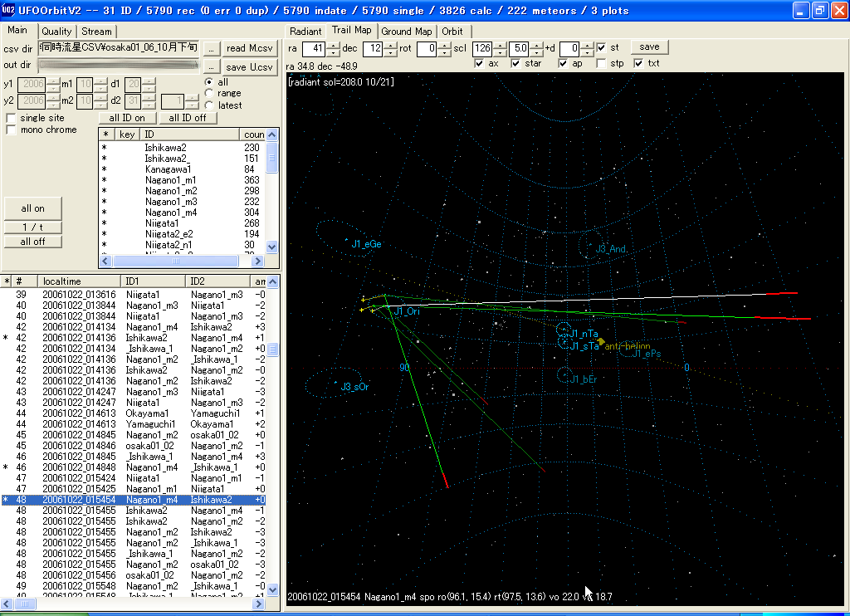Open the Quality tab
This screenshot has width=850, height=616.
57,32
